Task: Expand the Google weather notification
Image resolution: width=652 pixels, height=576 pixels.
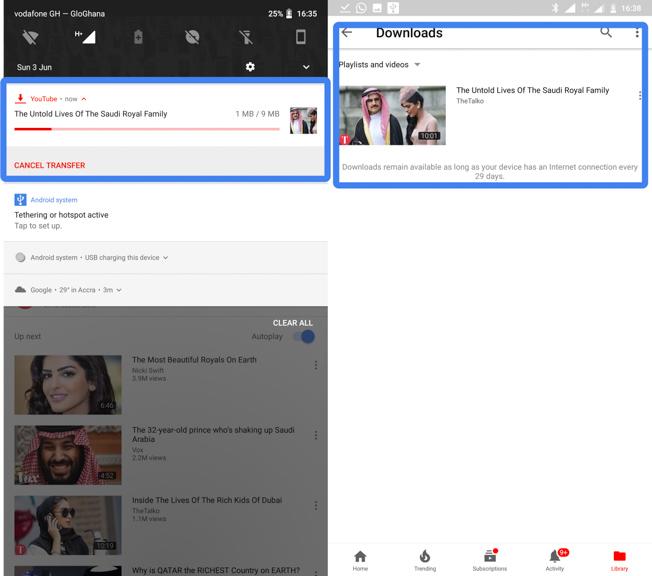Action: pos(119,290)
